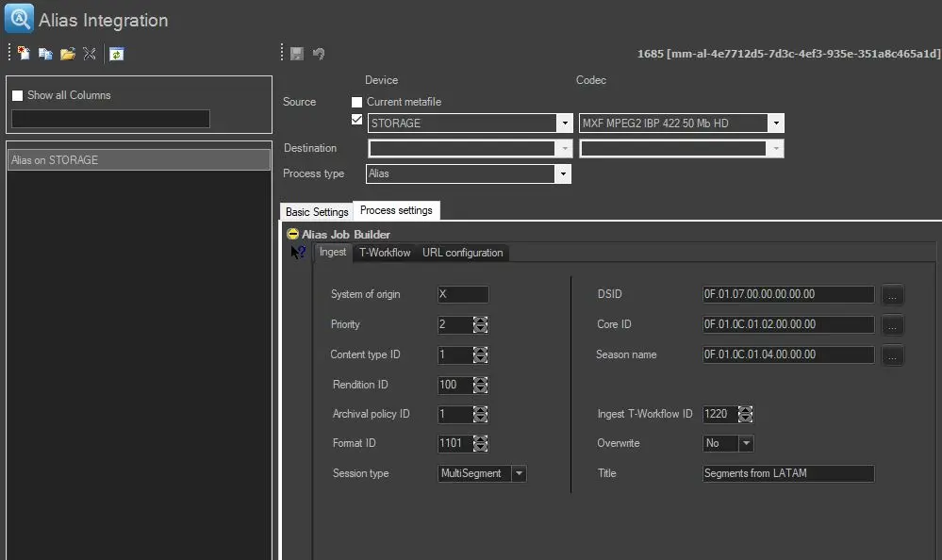Check the Current metafile checkbox
This screenshot has width=942, height=560.
[x=356, y=102]
